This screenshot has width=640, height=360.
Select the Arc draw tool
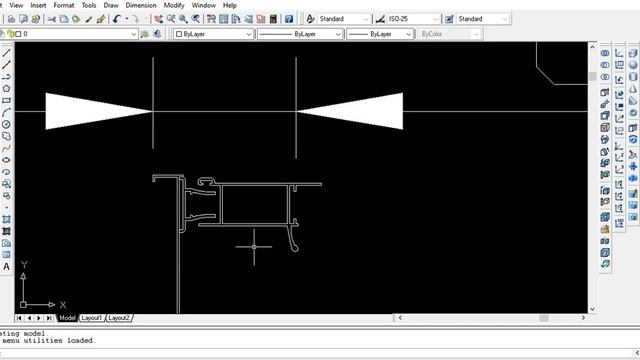pos(6,112)
